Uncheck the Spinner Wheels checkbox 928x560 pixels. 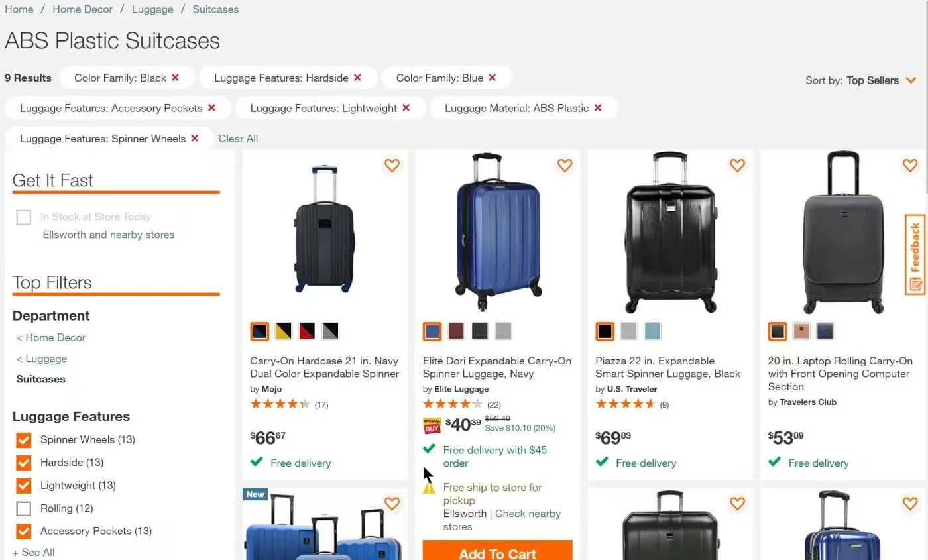point(24,440)
